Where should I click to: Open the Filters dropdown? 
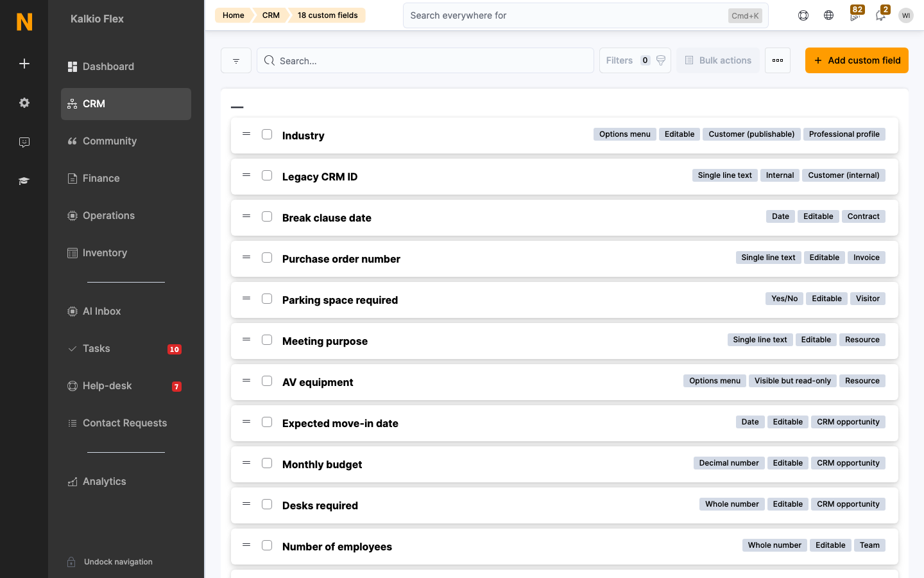635,60
